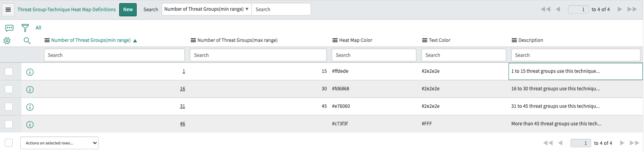Screen dimensions: 644x152
Task: Open the search field chooser dropdown
Action: coord(207,9)
